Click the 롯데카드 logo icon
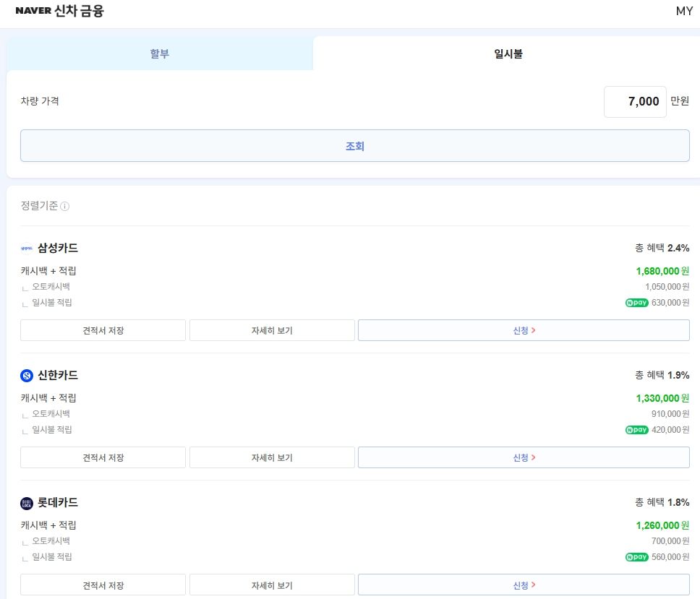The image size is (700, 599). tap(27, 503)
